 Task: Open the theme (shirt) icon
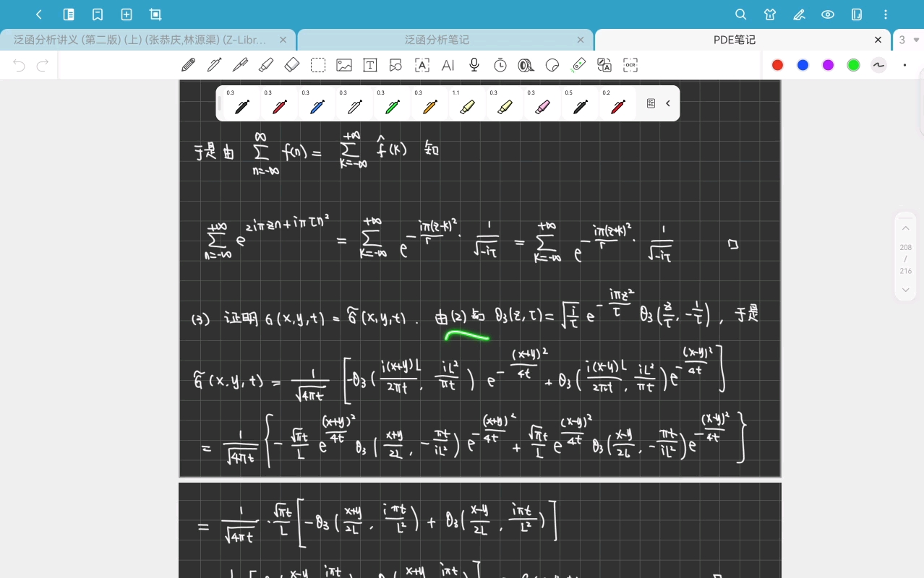tap(770, 14)
